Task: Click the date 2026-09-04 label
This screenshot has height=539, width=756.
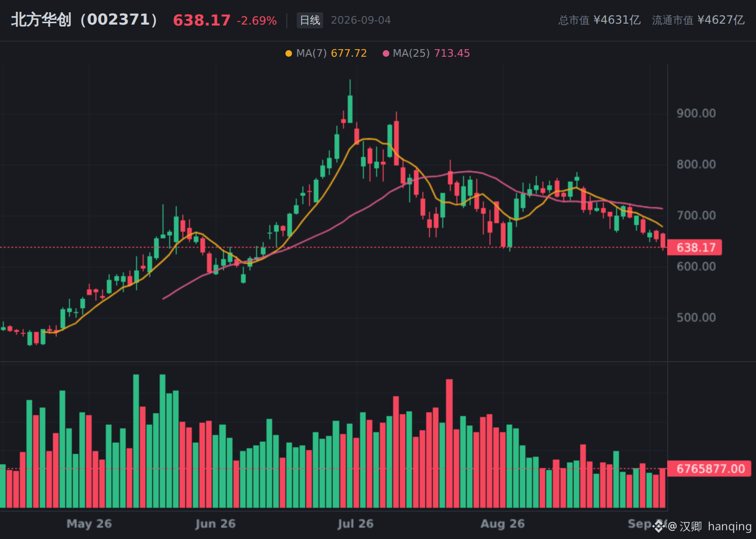Action: click(361, 20)
